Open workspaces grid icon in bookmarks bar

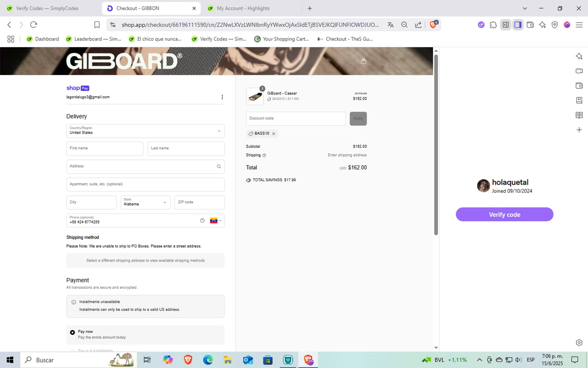point(11,39)
